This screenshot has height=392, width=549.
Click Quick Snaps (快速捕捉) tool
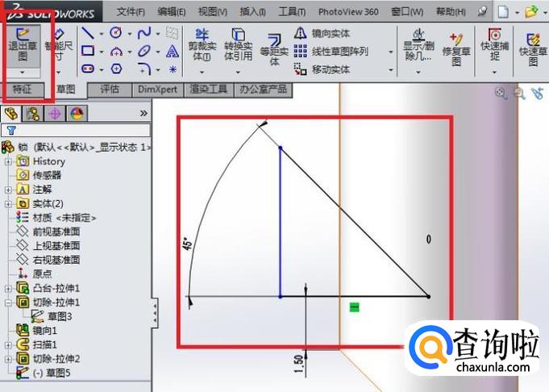[x=494, y=45]
